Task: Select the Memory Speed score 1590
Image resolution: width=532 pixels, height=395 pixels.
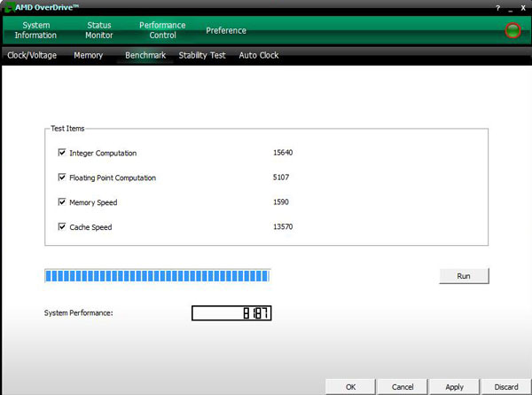Action: [281, 202]
